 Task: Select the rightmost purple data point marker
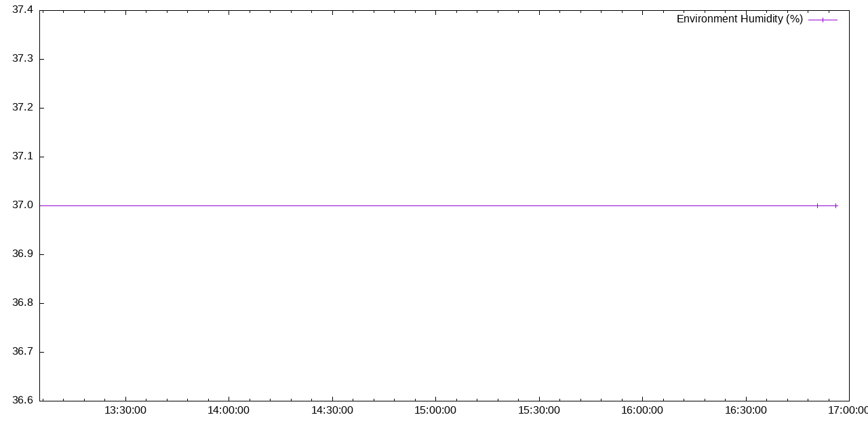835,205
